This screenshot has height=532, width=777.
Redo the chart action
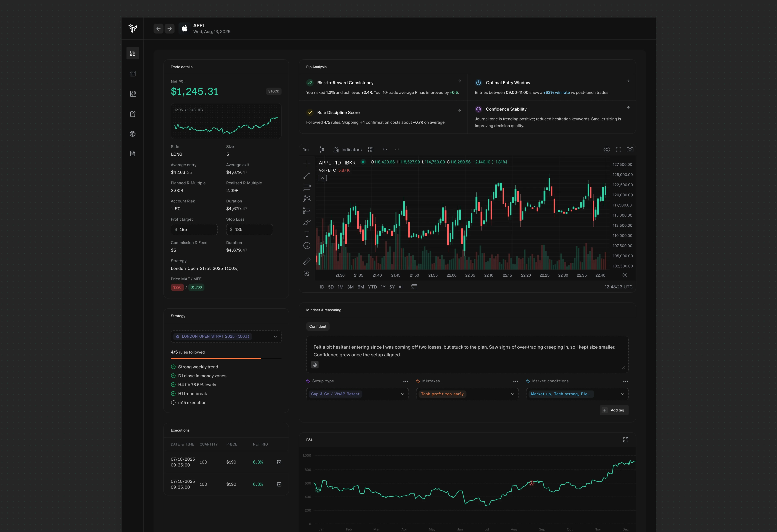397,150
